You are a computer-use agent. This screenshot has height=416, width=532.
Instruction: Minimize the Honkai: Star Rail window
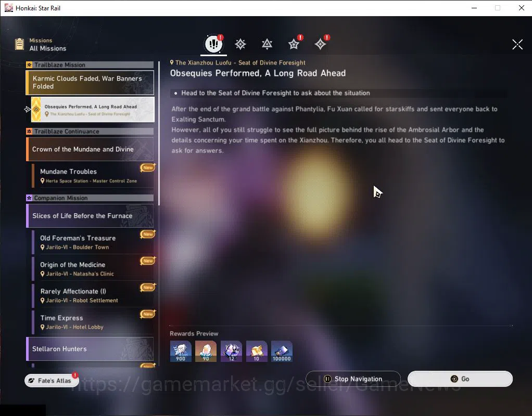[474, 8]
